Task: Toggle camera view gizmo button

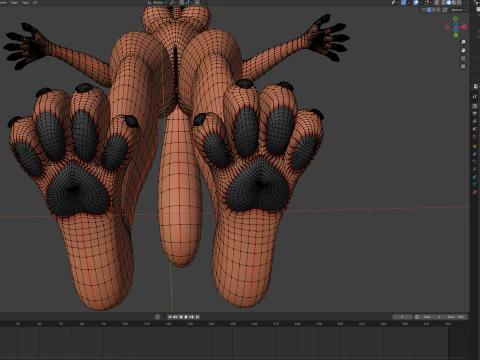Action: (463, 58)
